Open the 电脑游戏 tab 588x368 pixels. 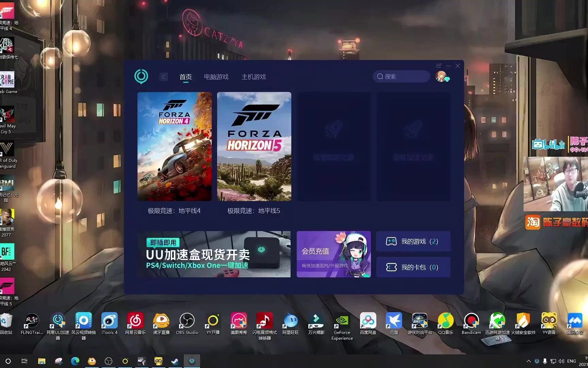tap(216, 77)
